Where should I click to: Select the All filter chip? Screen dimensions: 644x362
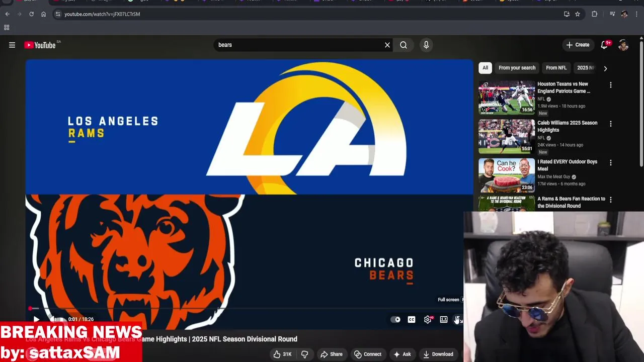click(x=485, y=67)
